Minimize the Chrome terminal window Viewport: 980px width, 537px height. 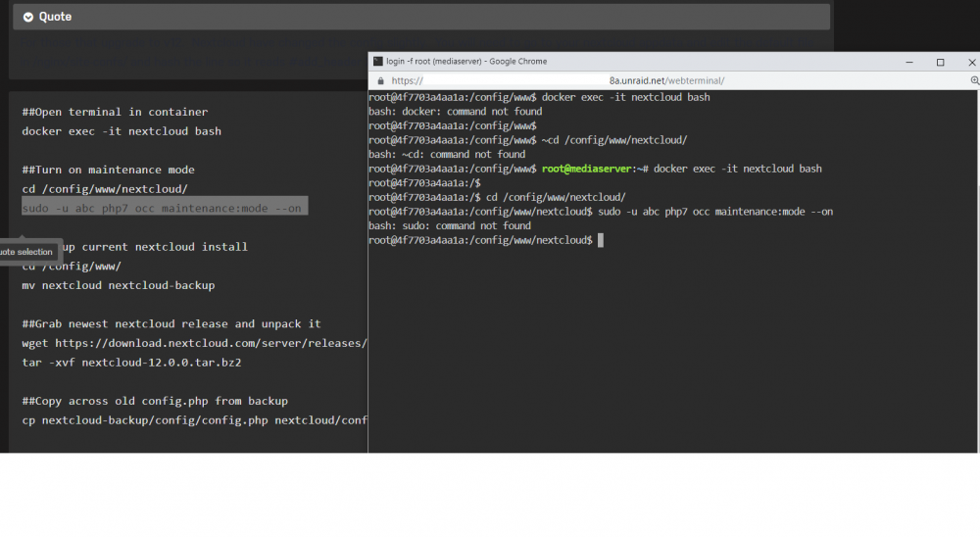tap(909, 62)
